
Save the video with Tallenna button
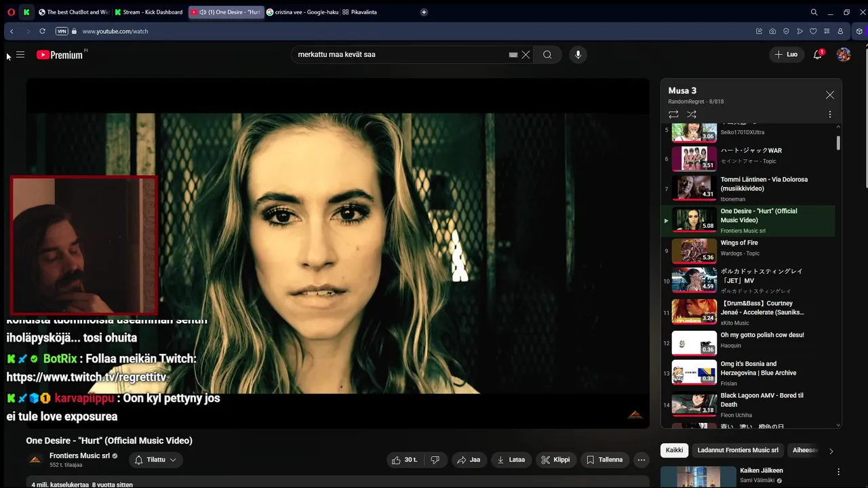click(604, 460)
